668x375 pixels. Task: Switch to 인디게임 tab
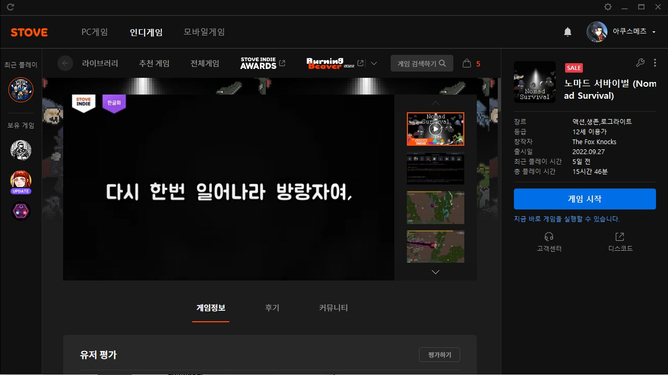click(x=146, y=32)
